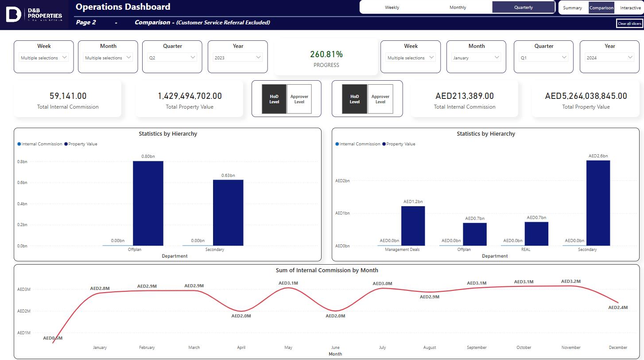Open the Quarter dropdown showing Q1
This screenshot has width=644, height=360.
point(543,58)
